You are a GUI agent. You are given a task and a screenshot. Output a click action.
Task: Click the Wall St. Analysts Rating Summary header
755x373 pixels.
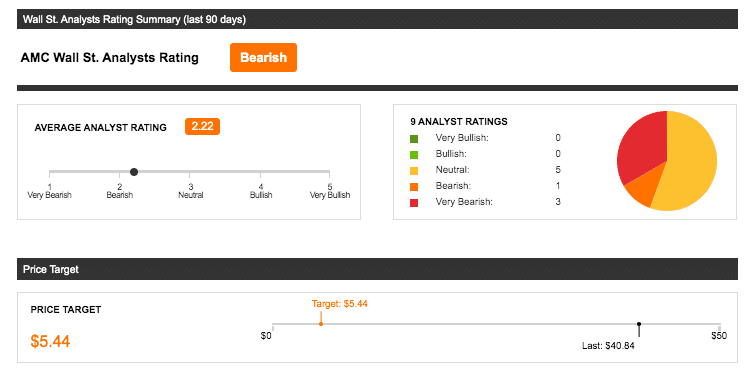(x=377, y=20)
